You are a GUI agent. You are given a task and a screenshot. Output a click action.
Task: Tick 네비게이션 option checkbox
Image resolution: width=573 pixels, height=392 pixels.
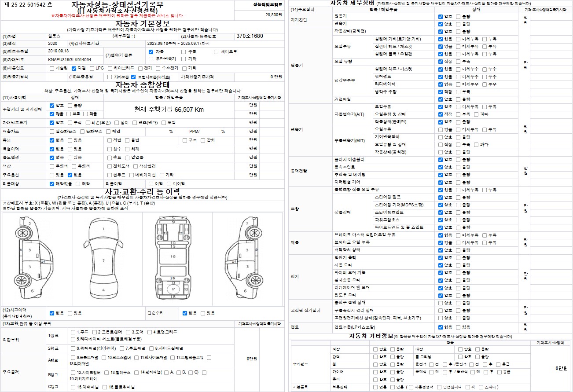click(132, 175)
